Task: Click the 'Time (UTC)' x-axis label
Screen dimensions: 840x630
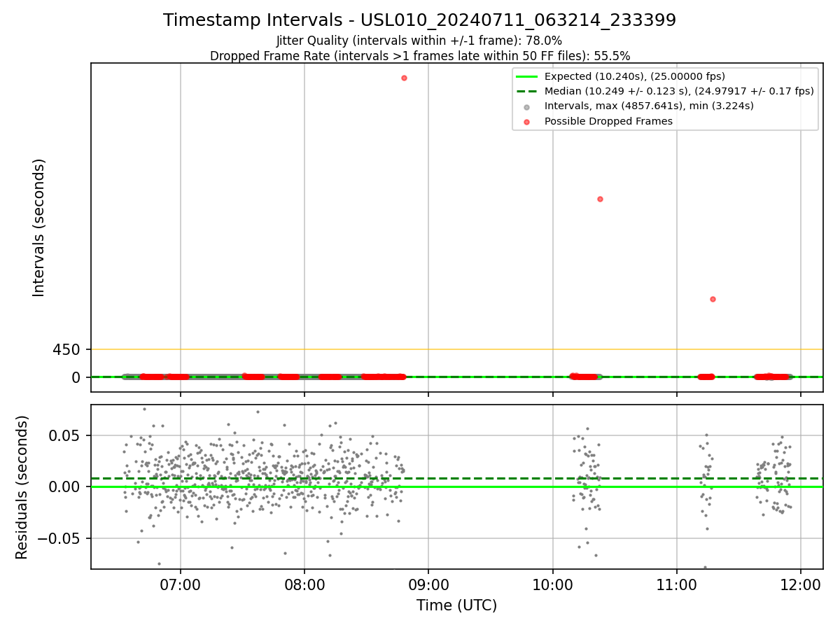Action: click(x=456, y=605)
